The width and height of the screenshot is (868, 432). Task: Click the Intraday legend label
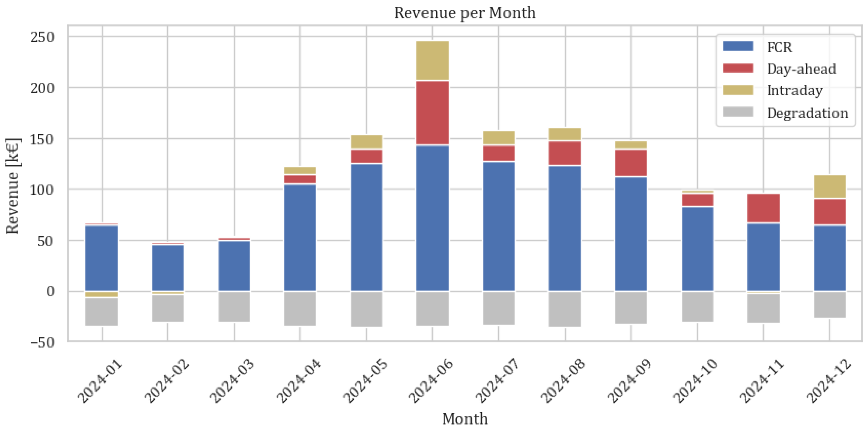click(795, 91)
